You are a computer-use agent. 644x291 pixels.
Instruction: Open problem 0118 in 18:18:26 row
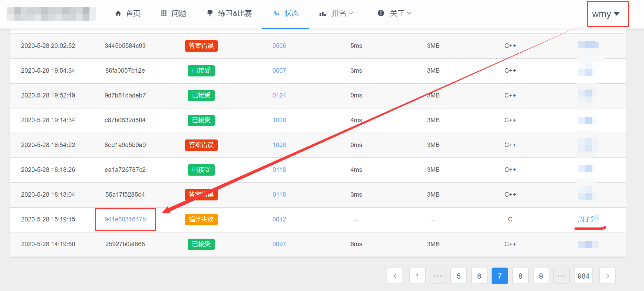[x=279, y=170]
